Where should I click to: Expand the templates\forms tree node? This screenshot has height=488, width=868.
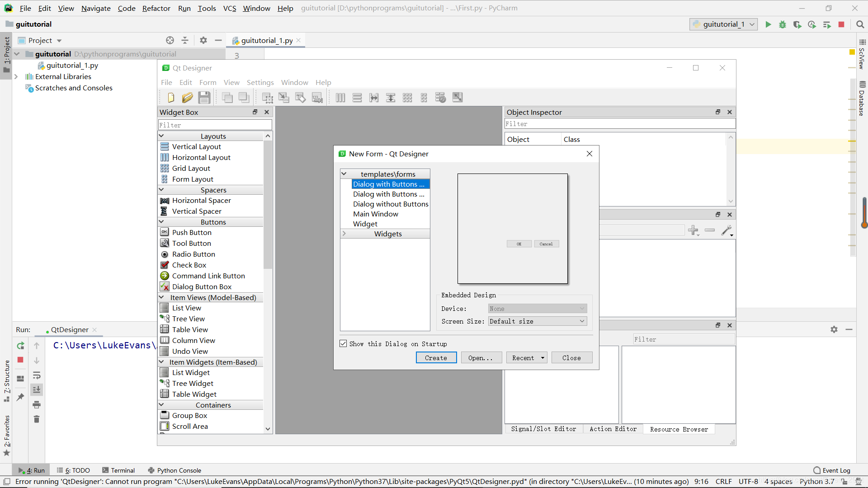pos(344,174)
